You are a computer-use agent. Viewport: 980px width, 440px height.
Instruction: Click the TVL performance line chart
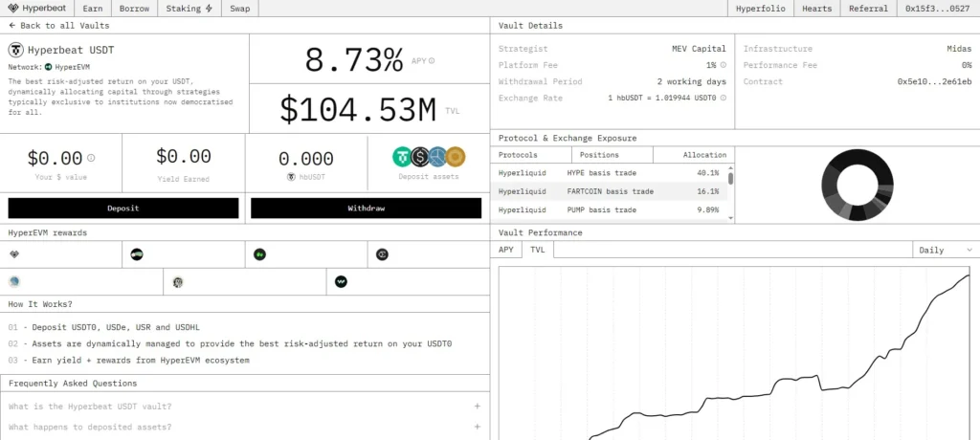pyautogui.click(x=734, y=353)
